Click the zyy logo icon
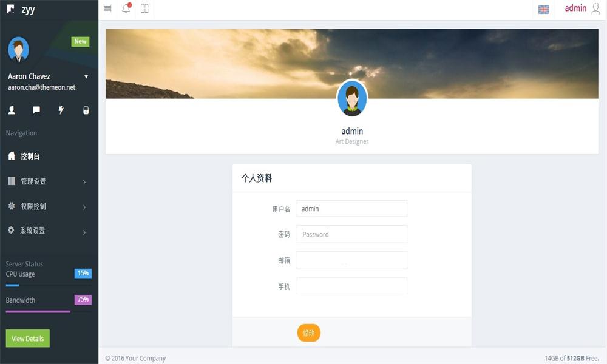 10,9
